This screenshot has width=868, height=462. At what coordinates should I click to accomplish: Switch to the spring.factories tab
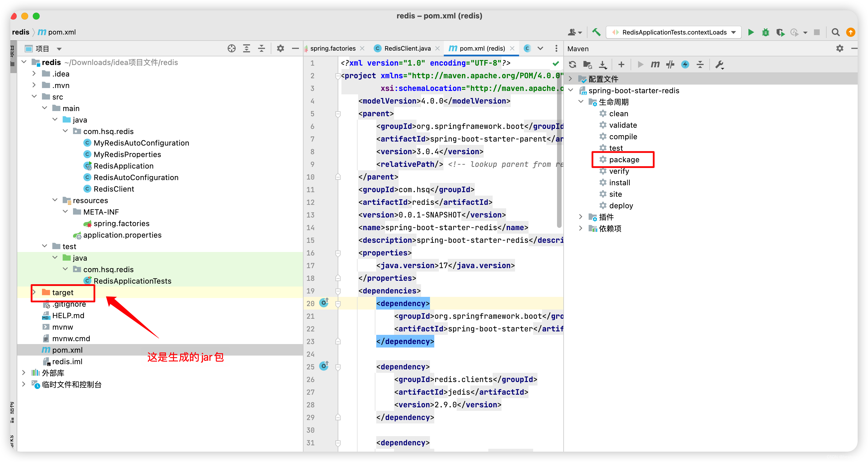[x=332, y=49]
